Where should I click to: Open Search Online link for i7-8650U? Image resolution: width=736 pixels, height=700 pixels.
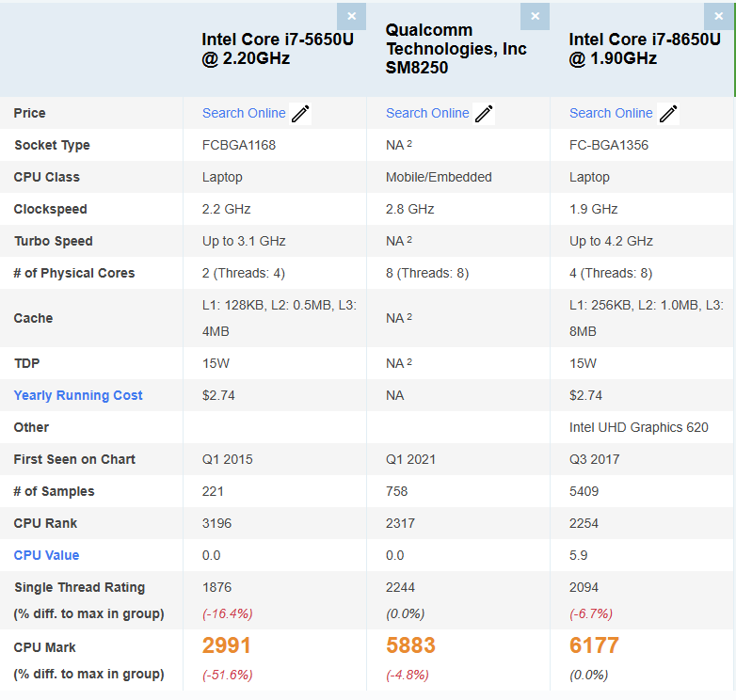click(611, 113)
